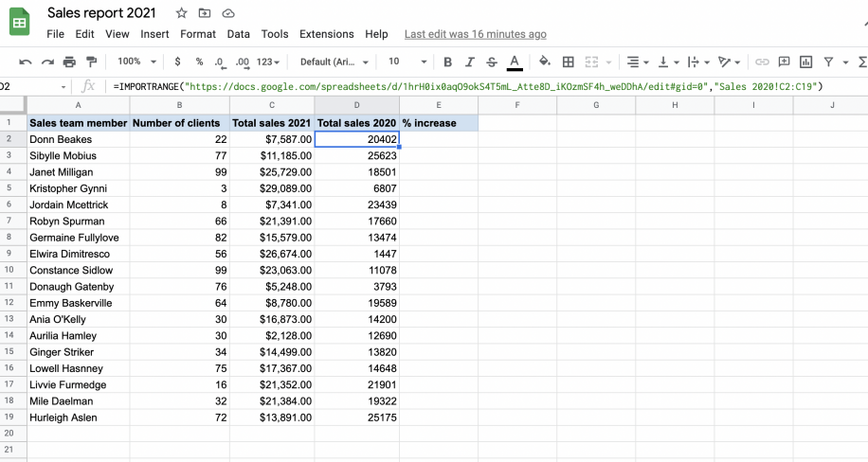The height and width of the screenshot is (462, 868).
Task: Click the Print icon
Action: 69,62
